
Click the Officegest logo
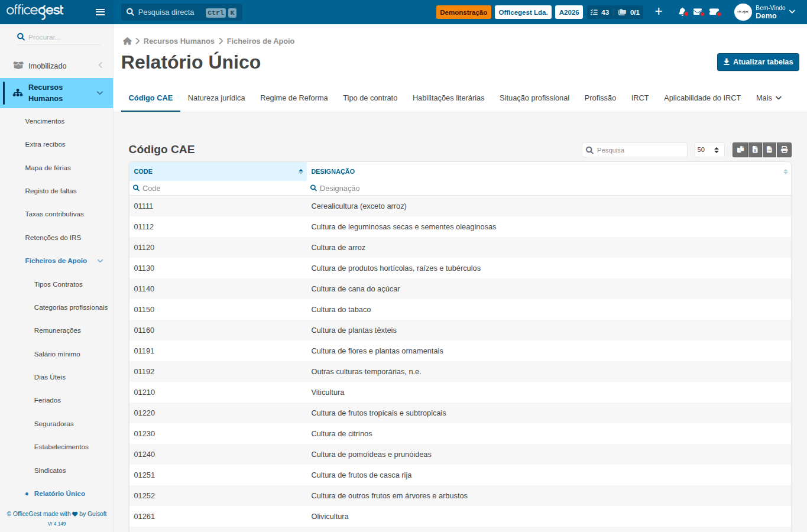click(35, 11)
